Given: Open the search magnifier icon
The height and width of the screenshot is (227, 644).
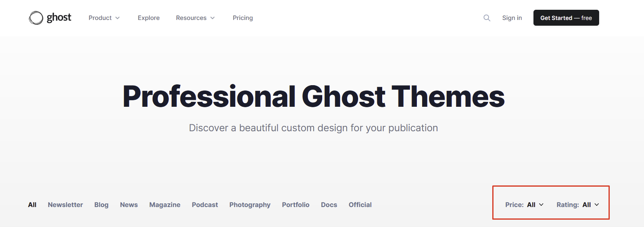Looking at the screenshot, I should coord(487,18).
